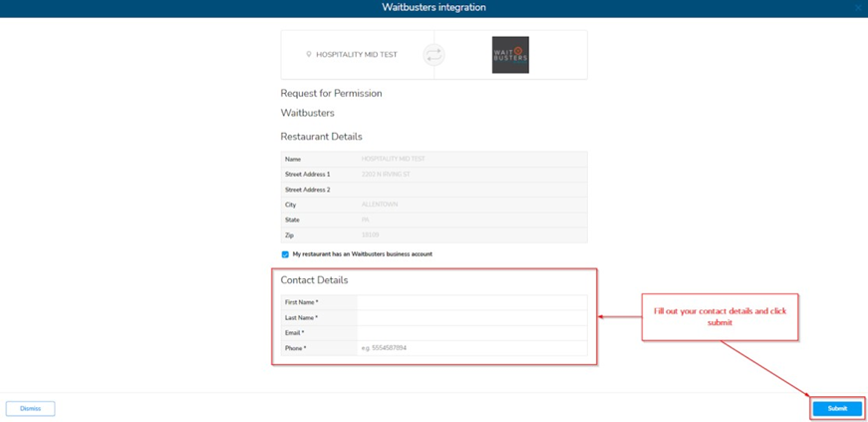Click 'My restaurant has an Waitbusters business account' label
The height and width of the screenshot is (422, 868).
click(363, 254)
